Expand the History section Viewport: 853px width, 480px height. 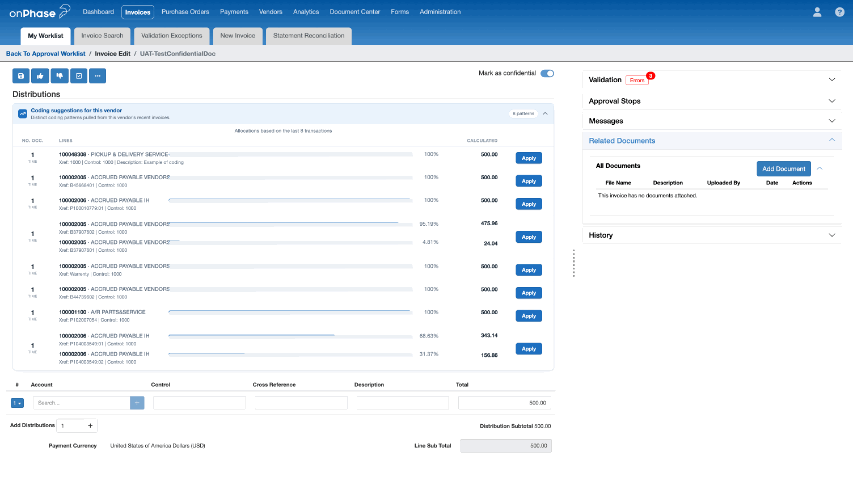coord(832,235)
